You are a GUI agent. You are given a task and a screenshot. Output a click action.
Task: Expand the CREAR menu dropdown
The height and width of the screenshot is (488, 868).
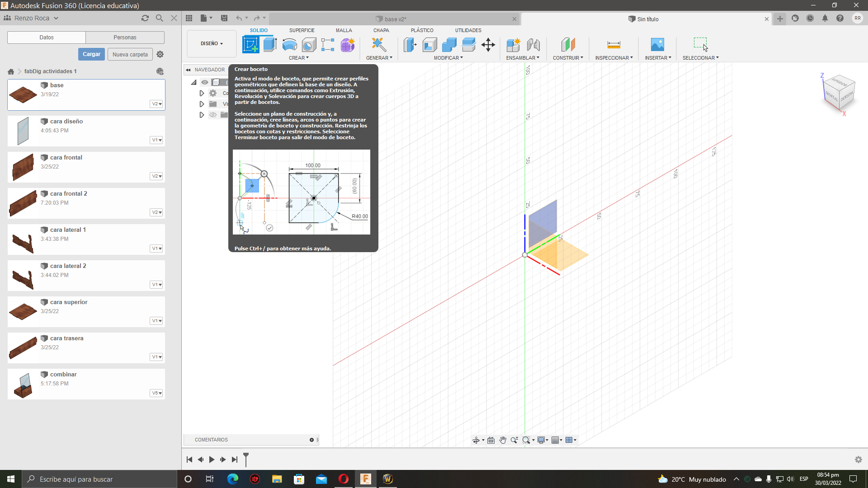[299, 58]
